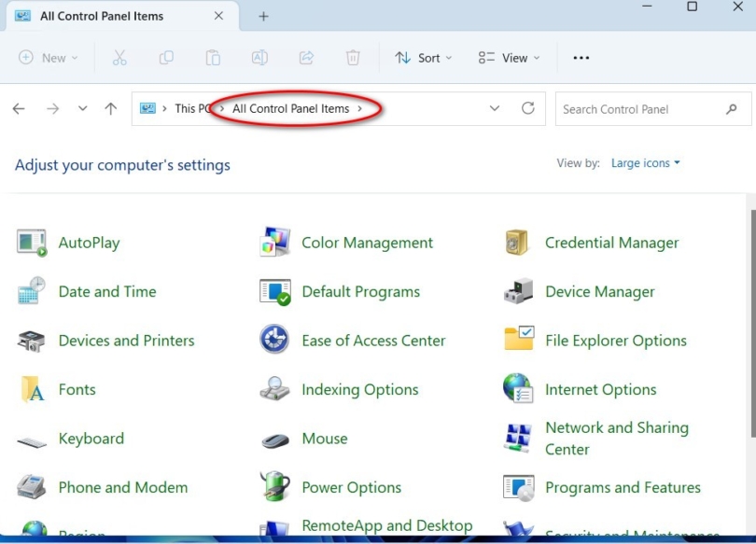
Task: Open the View layout dropdown
Action: (x=507, y=57)
